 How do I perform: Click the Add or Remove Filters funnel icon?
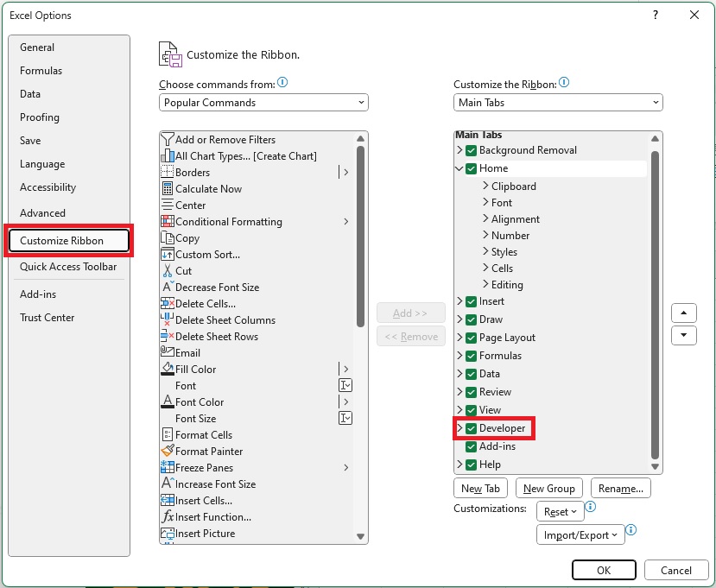168,139
